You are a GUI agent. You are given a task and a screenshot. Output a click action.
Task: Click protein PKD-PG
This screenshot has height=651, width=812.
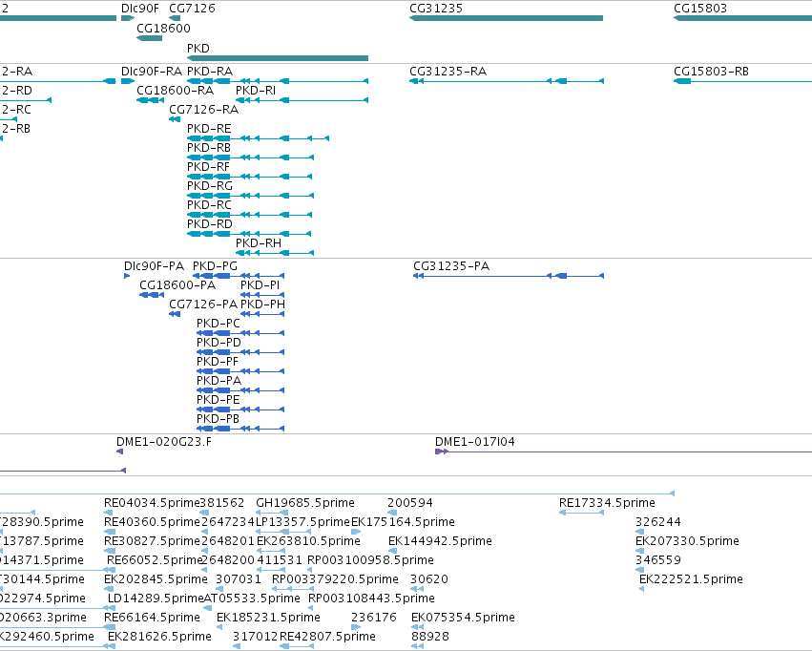coord(240,276)
